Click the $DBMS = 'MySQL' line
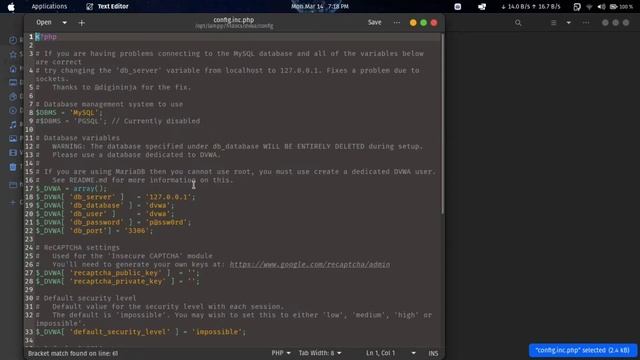The height and width of the screenshot is (360, 640). point(69,113)
